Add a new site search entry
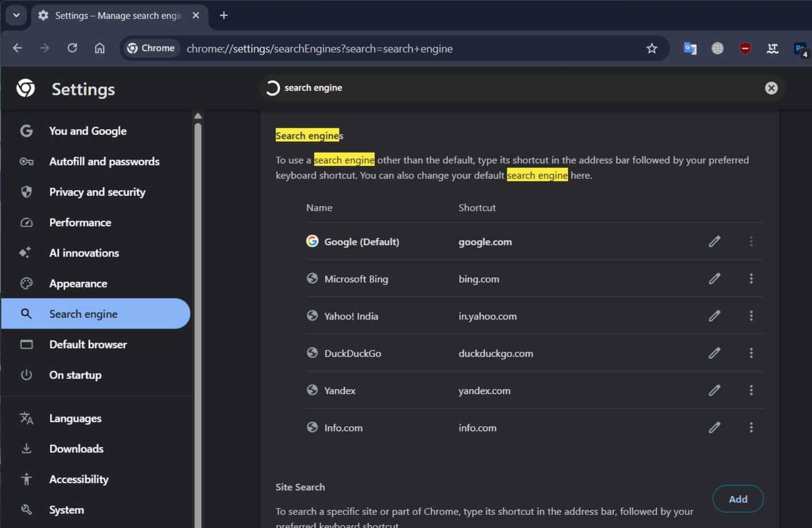812x528 pixels. [738, 499]
